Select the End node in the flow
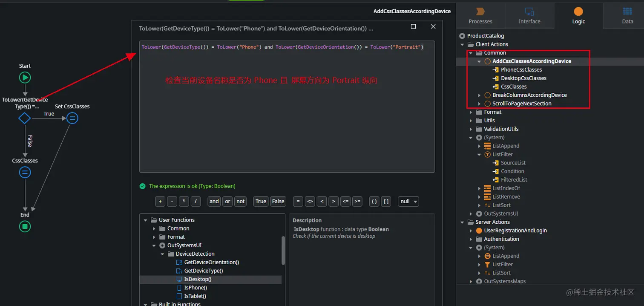644x306 pixels. click(25, 226)
